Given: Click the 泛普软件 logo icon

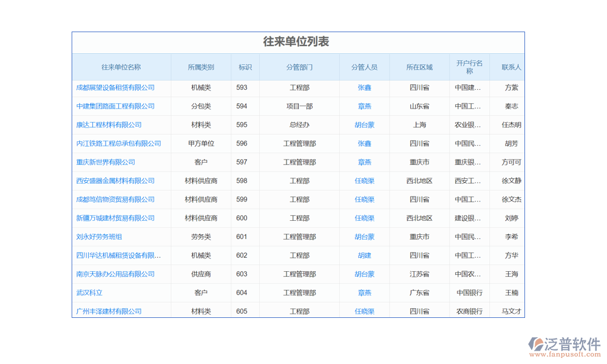Looking at the screenshot, I should [535, 344].
